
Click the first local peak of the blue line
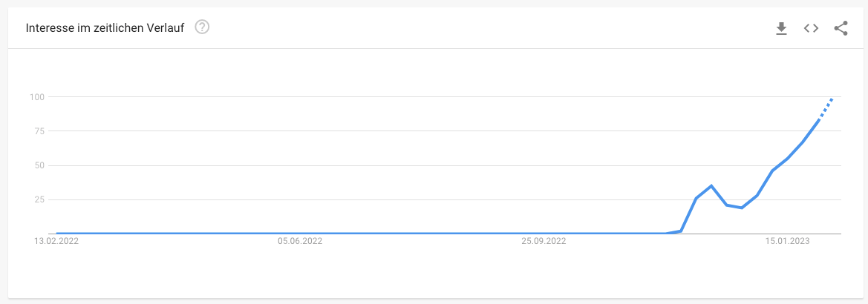(711, 185)
